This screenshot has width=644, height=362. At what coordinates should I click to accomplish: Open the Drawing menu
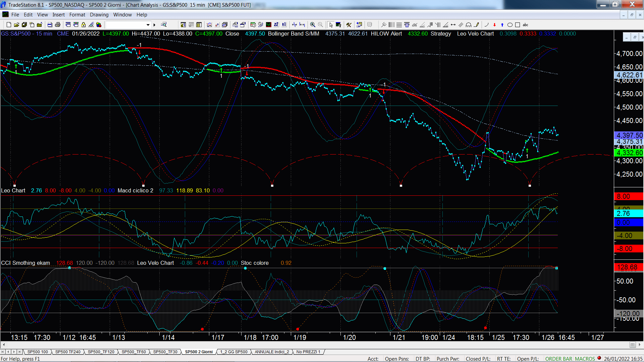tap(99, 14)
